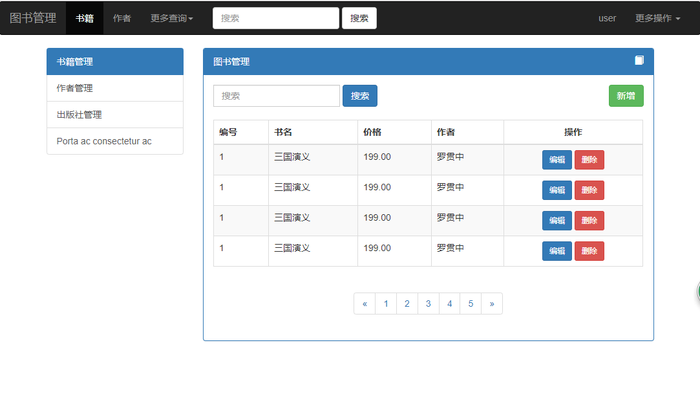Select 作者管理 in the sidebar

115,88
